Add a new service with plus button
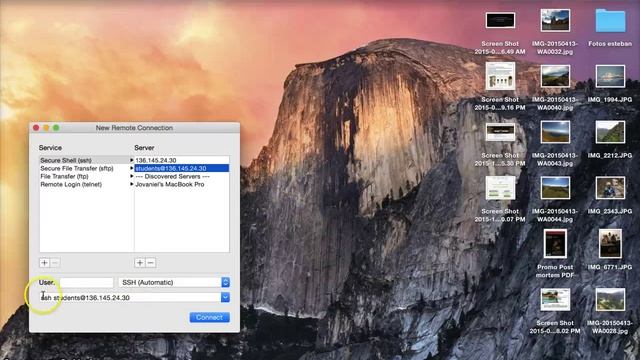Screen dimensions: 640x360 (44, 263)
